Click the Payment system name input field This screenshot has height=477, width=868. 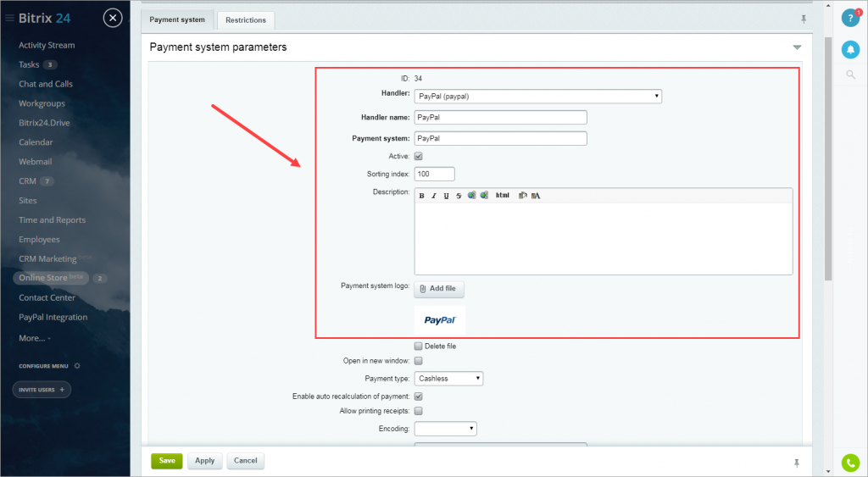coord(500,138)
